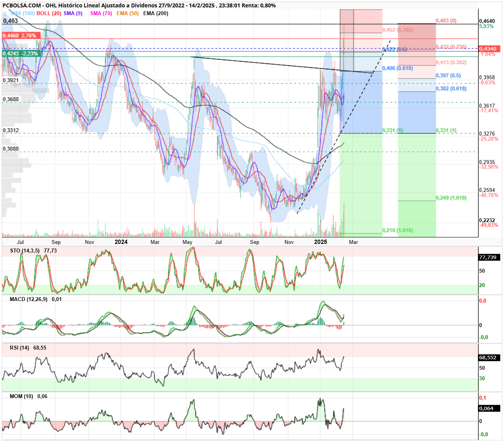Viewport: 504px width, 442px height.
Task: Click the 0,2594 price axis value
Action: pyautogui.click(x=487, y=190)
